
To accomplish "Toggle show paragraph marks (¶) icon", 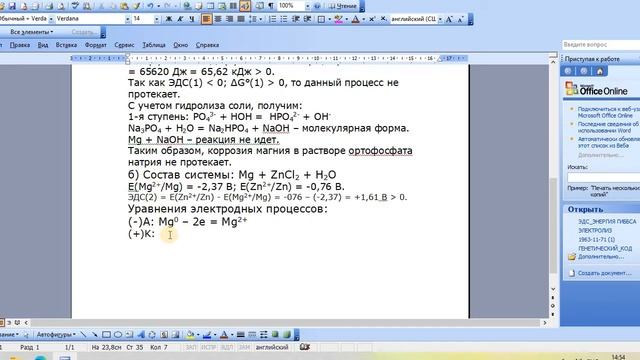I will (271, 6).
